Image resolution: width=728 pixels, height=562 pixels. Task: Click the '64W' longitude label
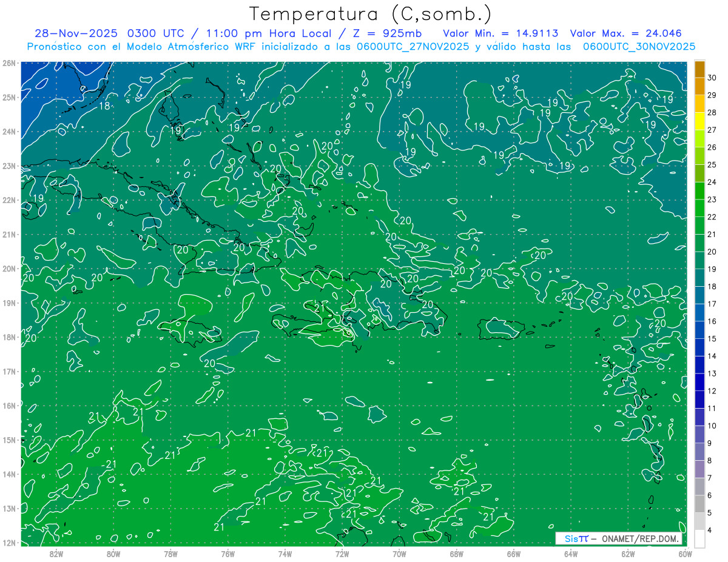pyautogui.click(x=571, y=554)
